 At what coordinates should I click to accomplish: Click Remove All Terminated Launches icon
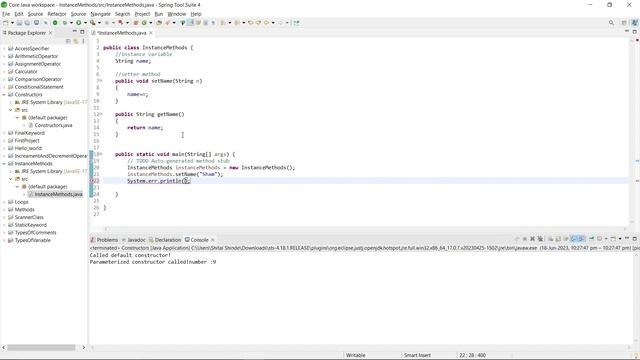[540, 239]
